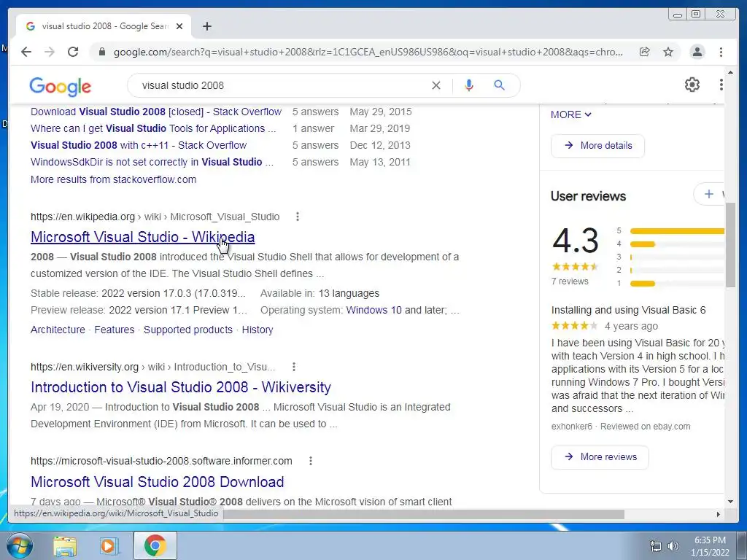Click the 4.3 rating score

point(575,241)
